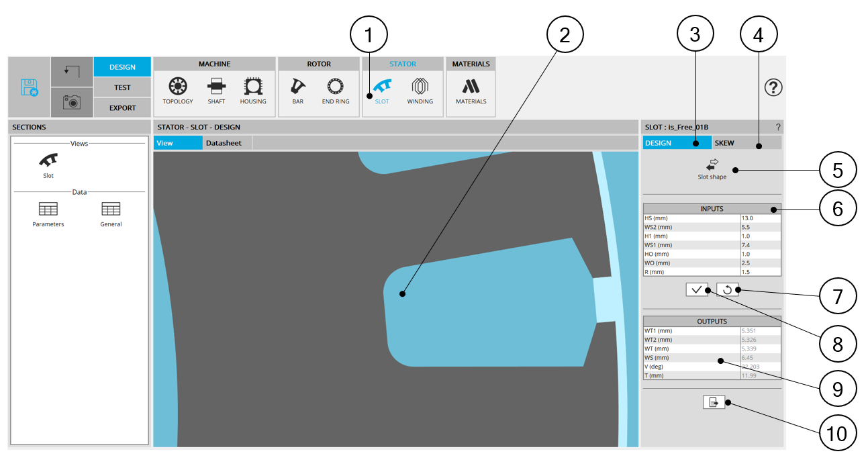Open the Shaft design icon
The height and width of the screenshot is (466, 868).
pyautogui.click(x=216, y=90)
